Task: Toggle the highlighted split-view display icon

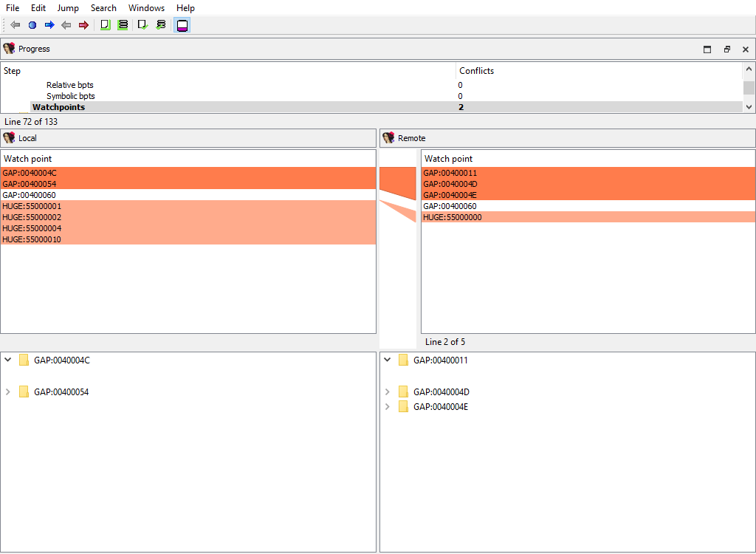Action: click(182, 24)
